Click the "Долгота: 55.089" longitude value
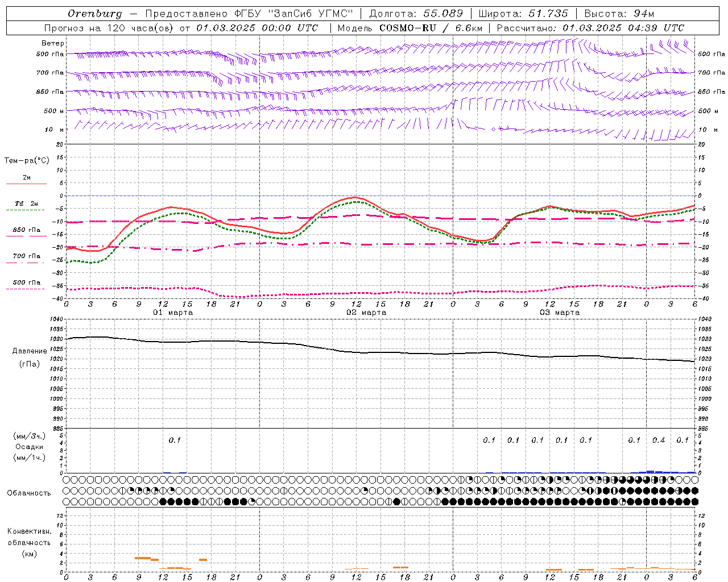 pyautogui.click(x=416, y=14)
